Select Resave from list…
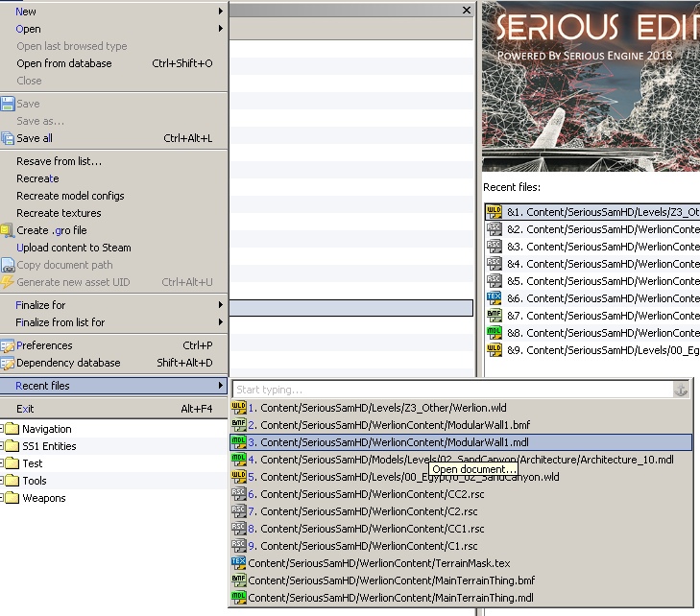700x616 pixels. [x=114, y=161]
